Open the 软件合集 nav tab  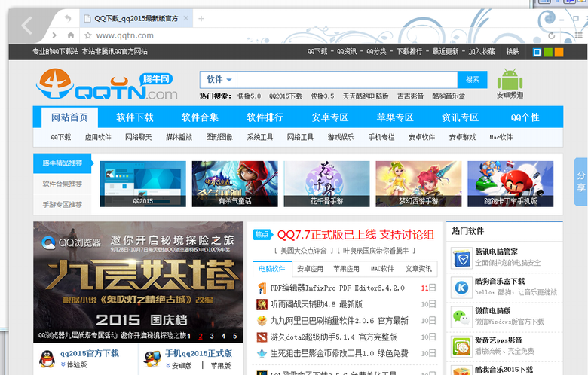click(x=200, y=117)
